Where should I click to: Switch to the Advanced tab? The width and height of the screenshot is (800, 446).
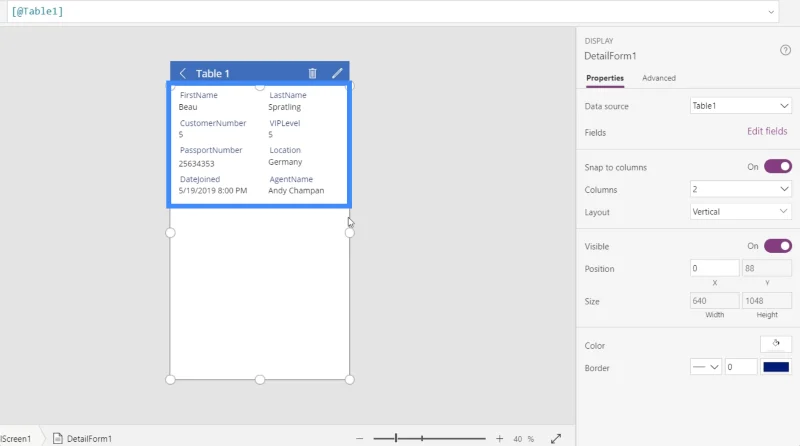click(659, 78)
